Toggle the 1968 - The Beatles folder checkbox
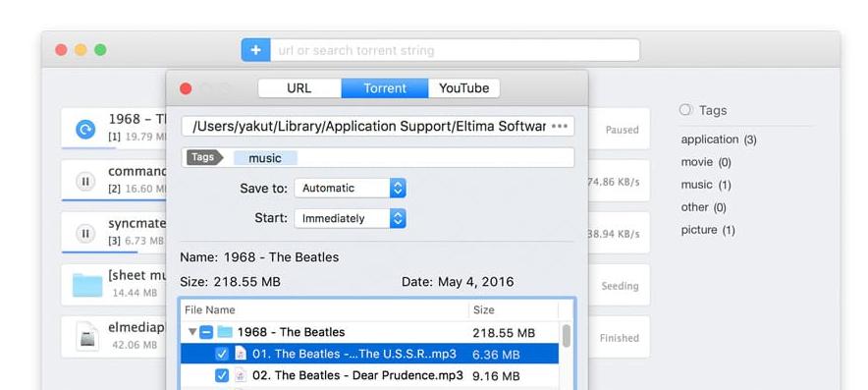Image resolution: width=868 pixels, height=390 pixels. click(206, 332)
